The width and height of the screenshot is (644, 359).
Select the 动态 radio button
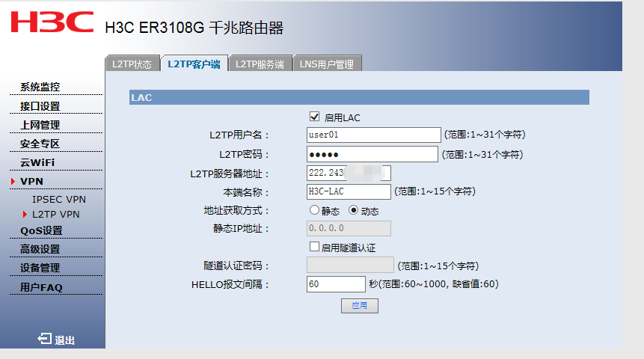pyautogui.click(x=353, y=210)
